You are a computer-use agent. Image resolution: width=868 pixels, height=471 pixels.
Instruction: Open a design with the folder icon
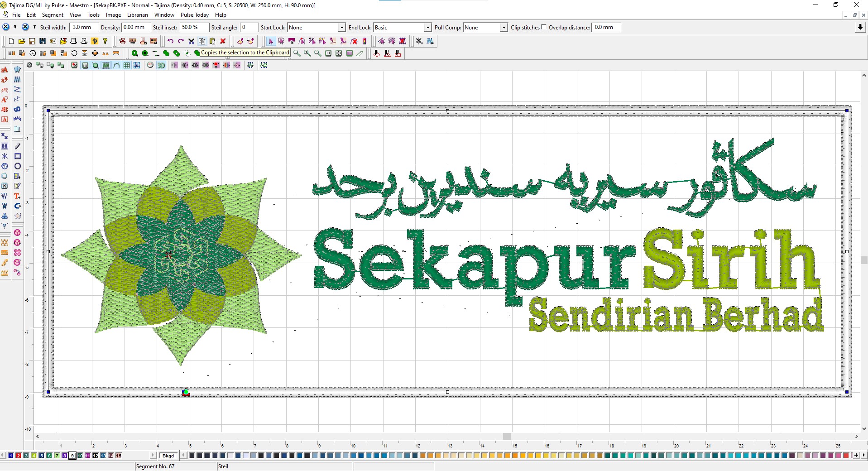(22, 41)
